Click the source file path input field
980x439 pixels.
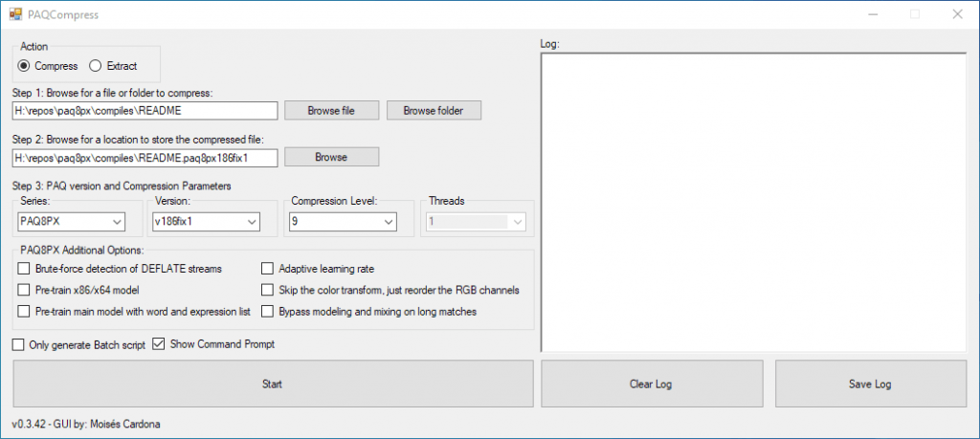145,111
